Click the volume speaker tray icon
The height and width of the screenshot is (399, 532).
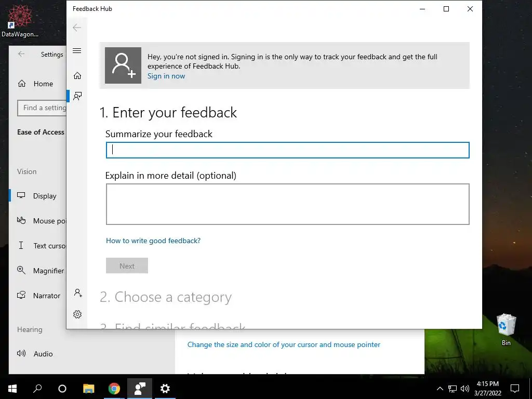coord(465,389)
